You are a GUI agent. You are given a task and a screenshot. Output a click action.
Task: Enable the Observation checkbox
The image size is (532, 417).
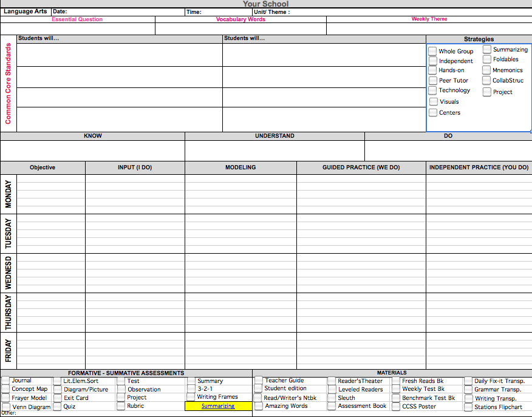(x=121, y=389)
